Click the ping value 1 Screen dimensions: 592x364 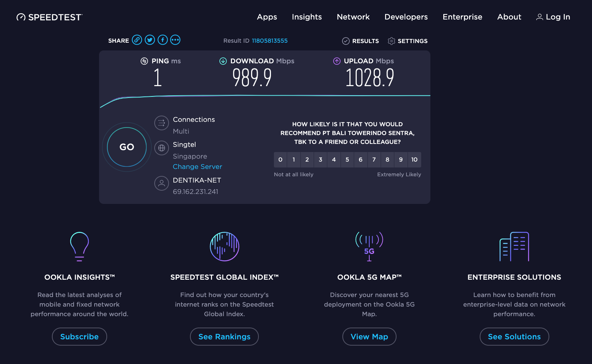(158, 78)
